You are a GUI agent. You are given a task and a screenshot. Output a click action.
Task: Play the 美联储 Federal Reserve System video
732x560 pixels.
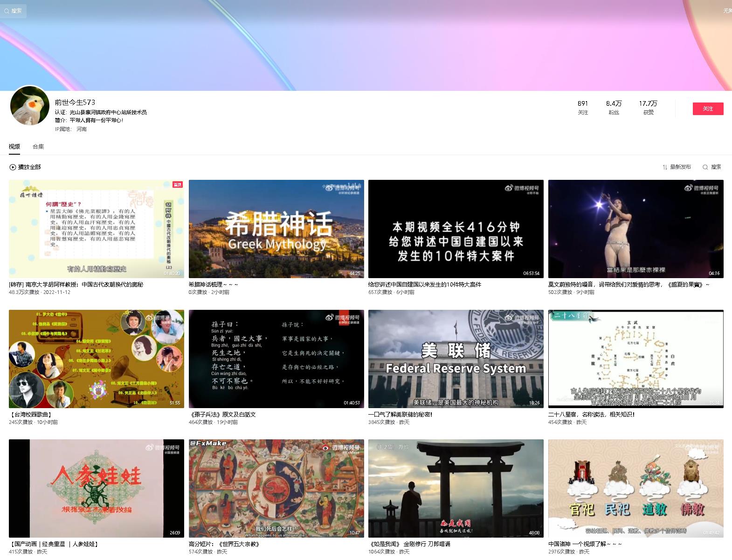pos(456,359)
